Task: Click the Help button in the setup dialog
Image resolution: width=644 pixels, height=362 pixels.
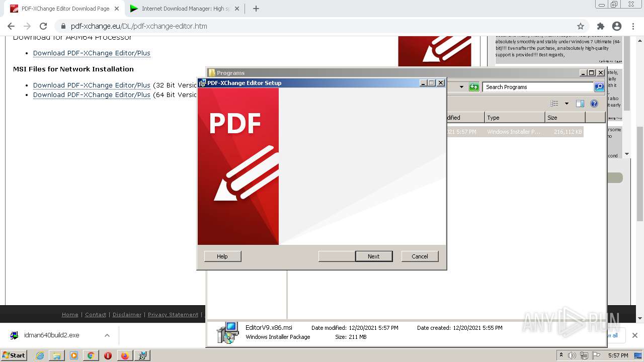Action: click(222, 256)
